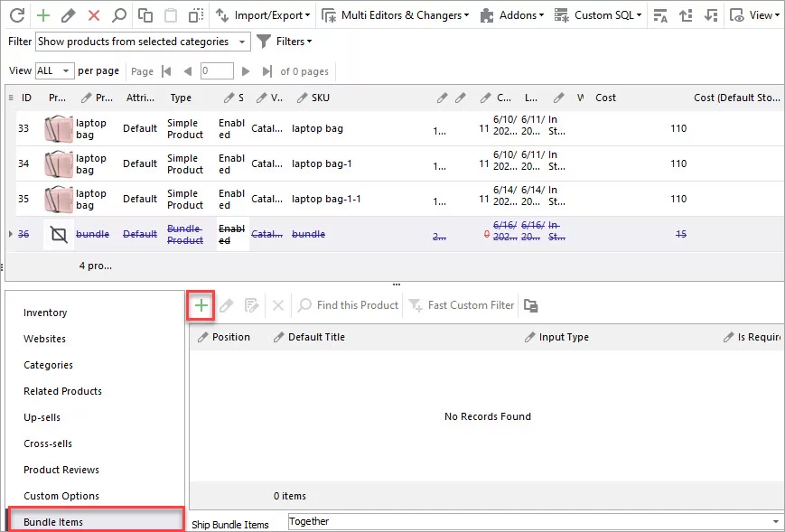Click the SKU cell laptop bag-1
Viewport: 785px width, 532px height.
(322, 163)
